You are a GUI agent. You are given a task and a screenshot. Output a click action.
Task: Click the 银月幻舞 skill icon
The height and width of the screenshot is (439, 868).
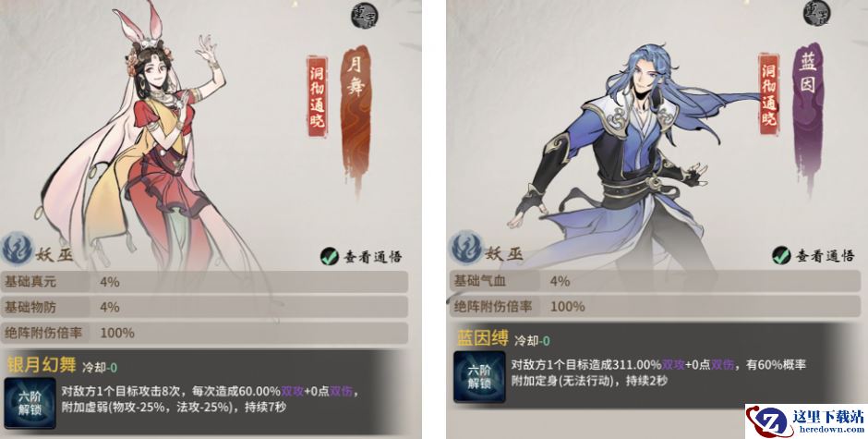coord(30,403)
